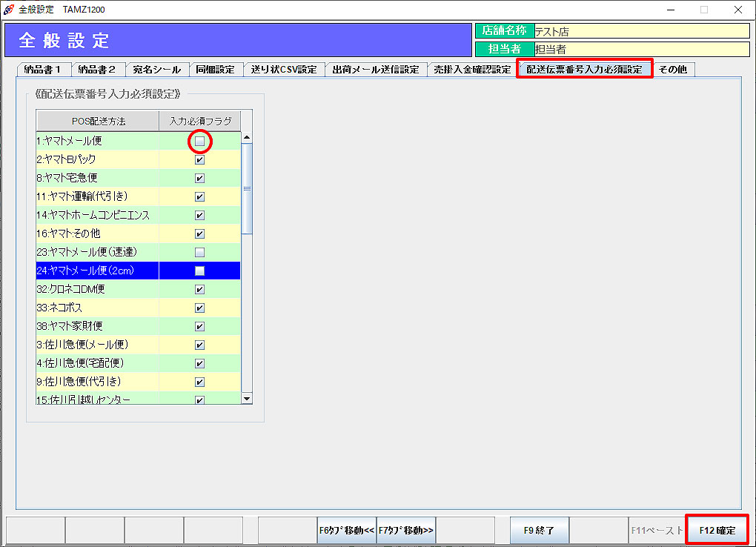Open the 宛名シール tab

pyautogui.click(x=156, y=70)
